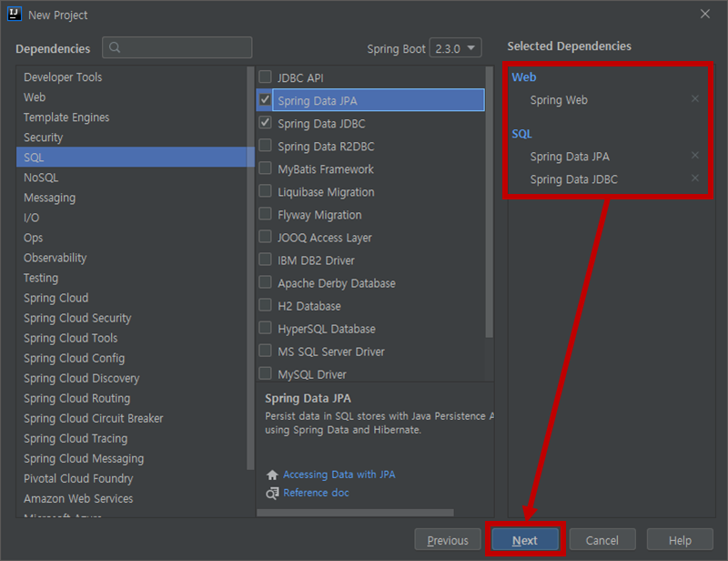Go back with Previous button
This screenshot has width=728, height=561.
click(448, 540)
